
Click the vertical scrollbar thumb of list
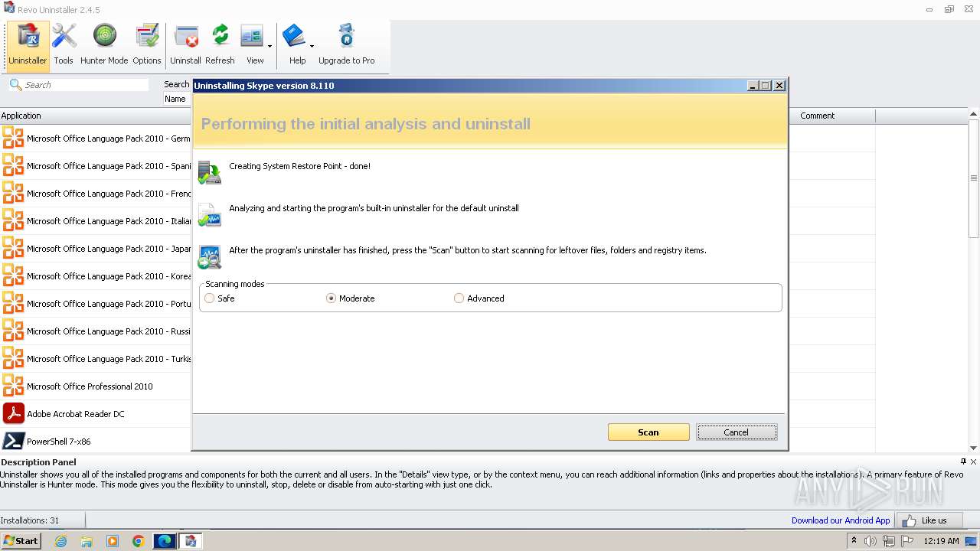pos(974,178)
